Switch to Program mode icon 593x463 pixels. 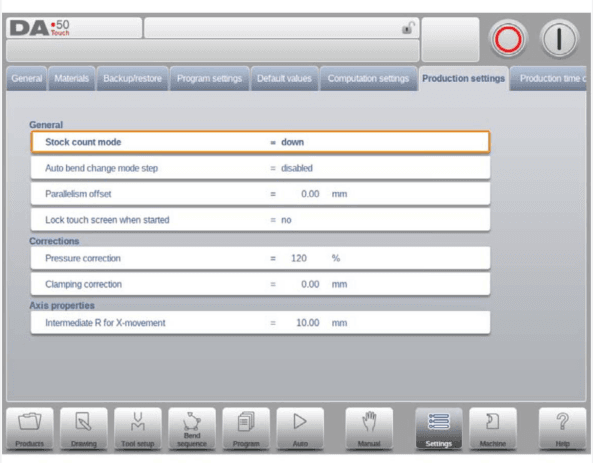[x=246, y=429]
